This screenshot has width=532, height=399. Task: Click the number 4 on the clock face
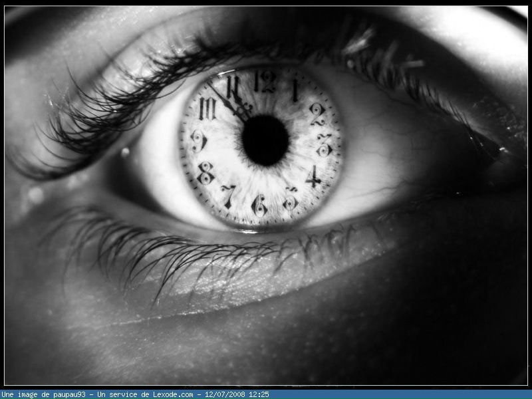coord(313,176)
